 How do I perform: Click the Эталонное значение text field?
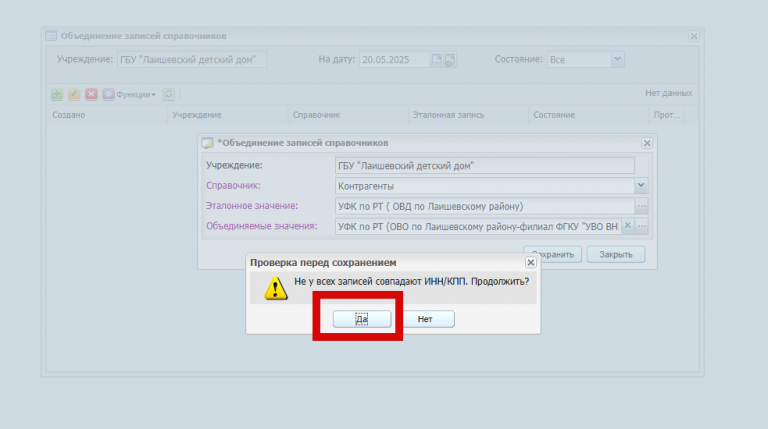point(485,206)
